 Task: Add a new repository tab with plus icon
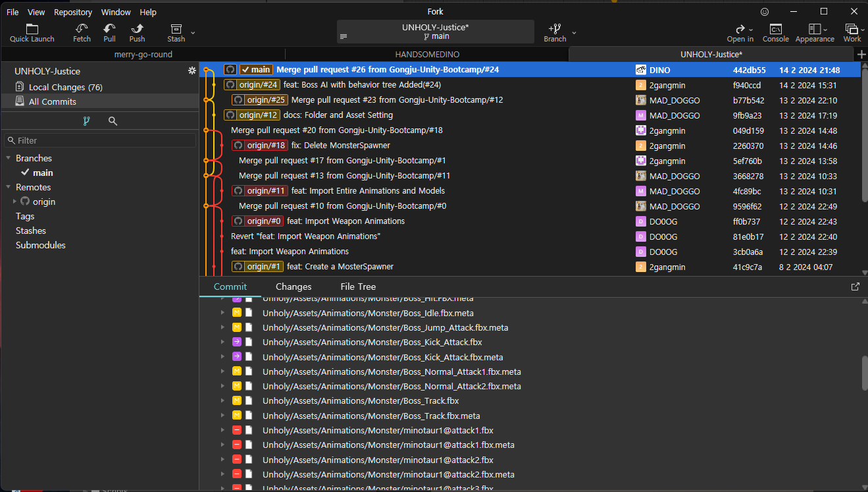tap(861, 54)
